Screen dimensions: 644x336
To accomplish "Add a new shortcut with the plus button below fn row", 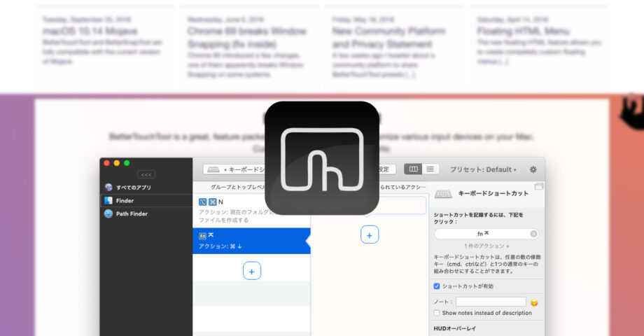I will tap(252, 271).
